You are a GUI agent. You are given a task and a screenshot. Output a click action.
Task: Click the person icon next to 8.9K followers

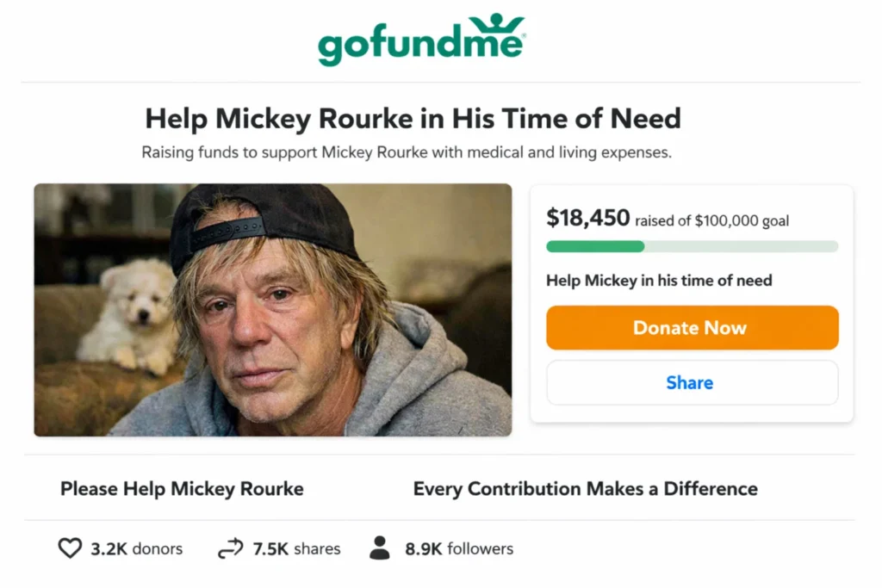[x=380, y=547]
